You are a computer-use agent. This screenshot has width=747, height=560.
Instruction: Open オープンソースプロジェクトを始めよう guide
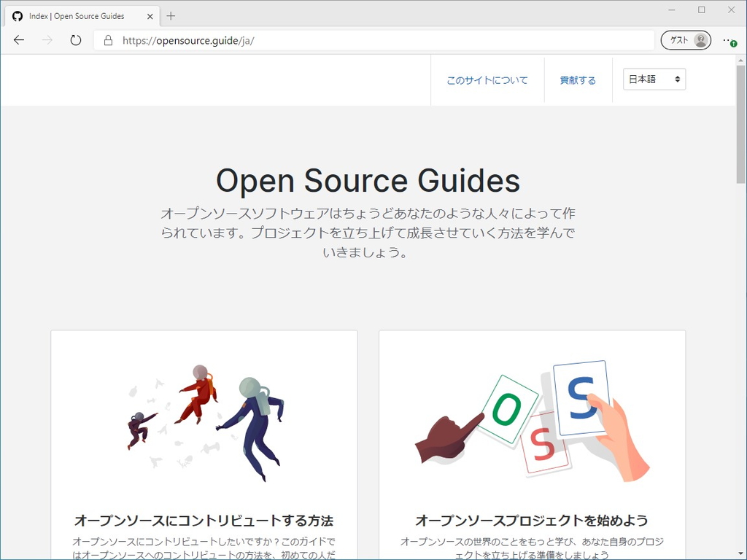pyautogui.click(x=532, y=521)
